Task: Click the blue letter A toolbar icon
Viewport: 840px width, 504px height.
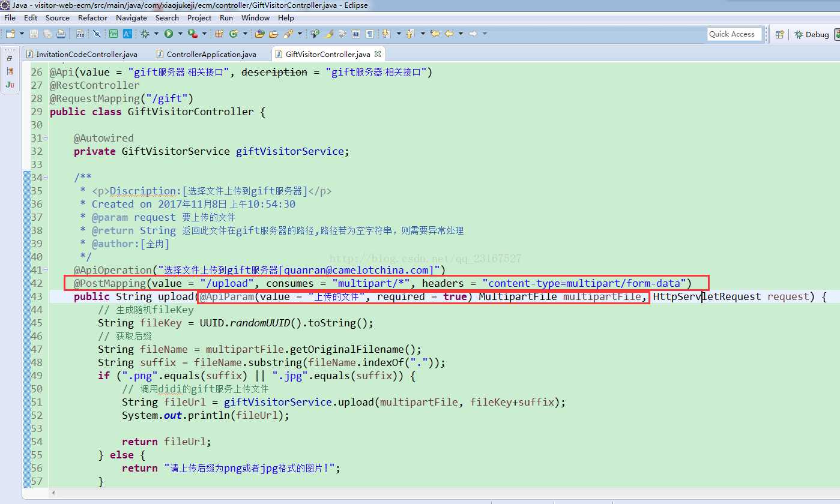Action: point(127,34)
